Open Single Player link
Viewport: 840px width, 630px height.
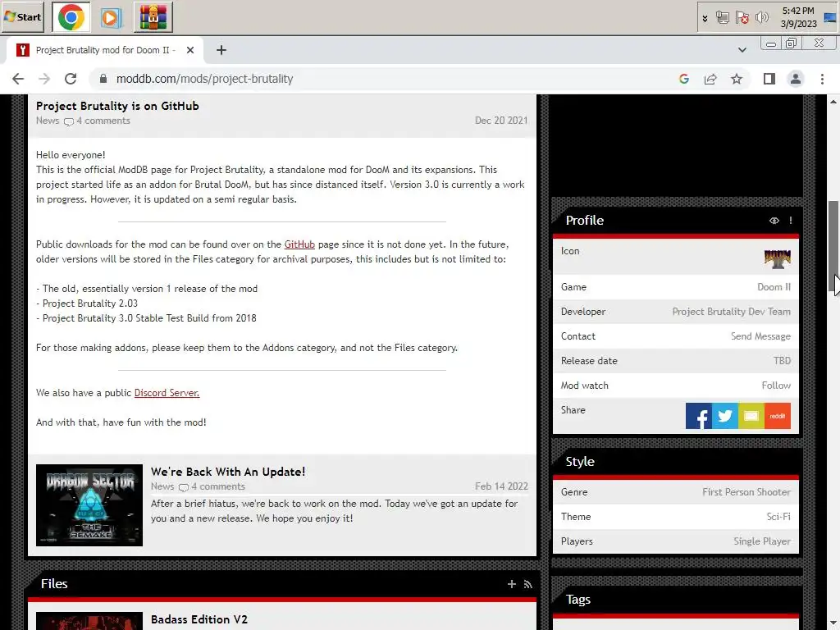click(762, 541)
